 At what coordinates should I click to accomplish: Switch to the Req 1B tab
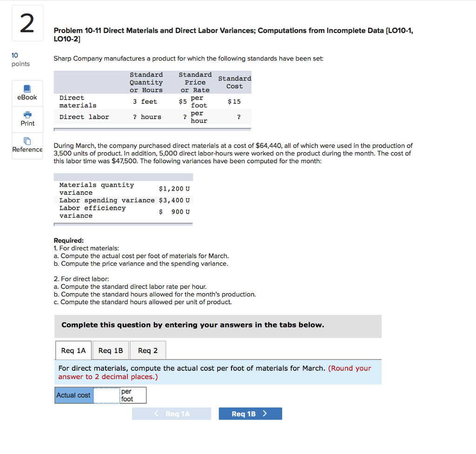[110, 350]
